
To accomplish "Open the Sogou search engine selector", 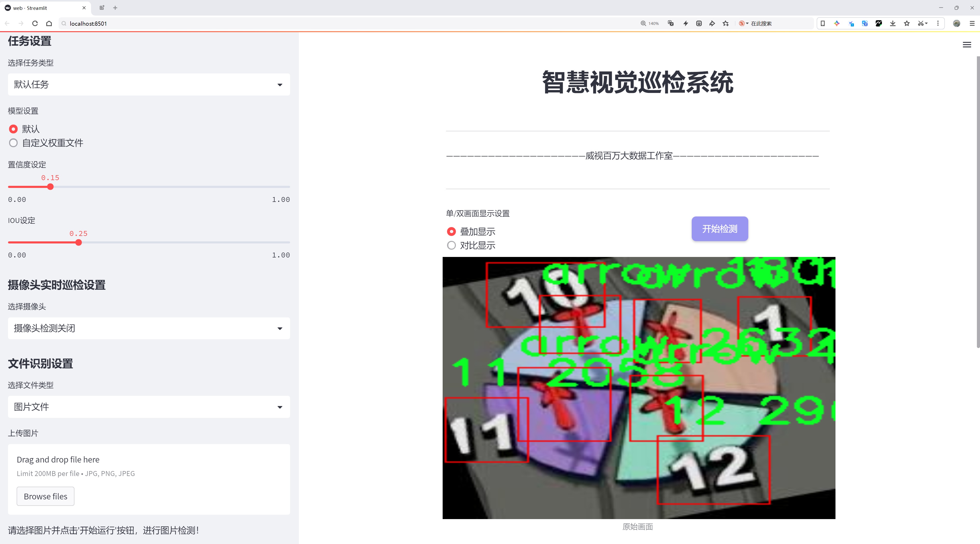I will [x=743, y=23].
